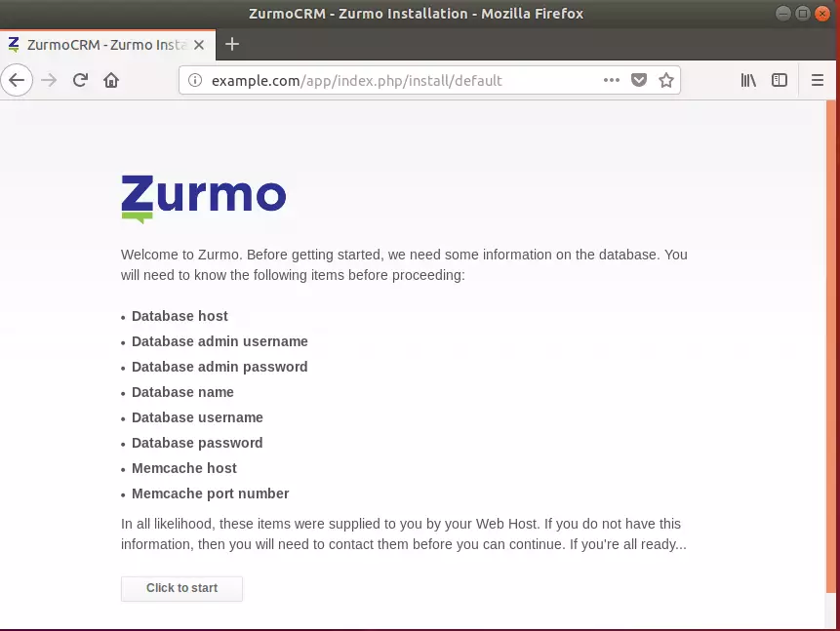This screenshot has height=631, width=840.
Task: Click the 'Welcome to Zurmo' paragraph
Action: (x=404, y=264)
